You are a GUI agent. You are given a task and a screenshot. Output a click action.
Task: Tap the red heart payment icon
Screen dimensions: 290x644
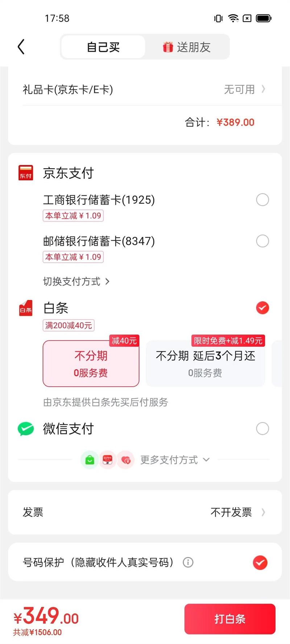(126, 460)
